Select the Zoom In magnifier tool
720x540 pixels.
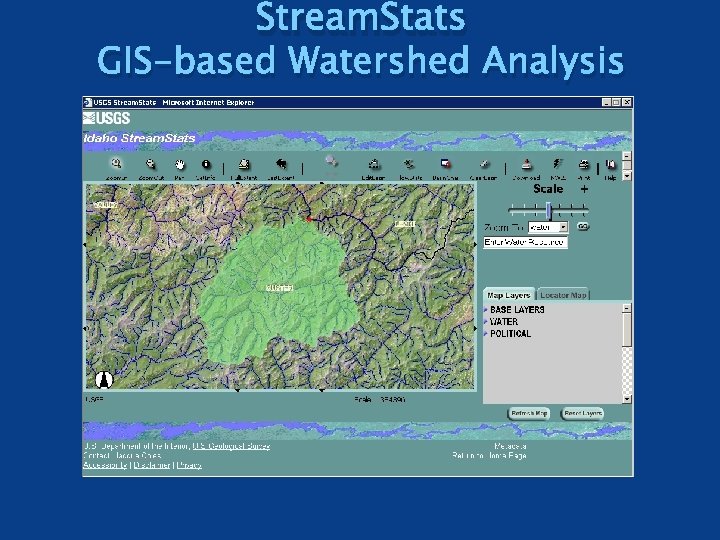click(x=116, y=163)
